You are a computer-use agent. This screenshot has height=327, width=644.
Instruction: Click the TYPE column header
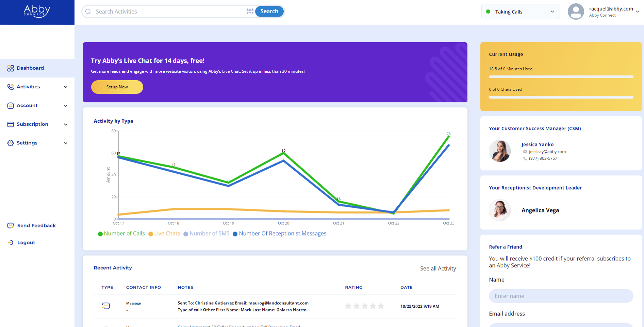[x=107, y=287]
